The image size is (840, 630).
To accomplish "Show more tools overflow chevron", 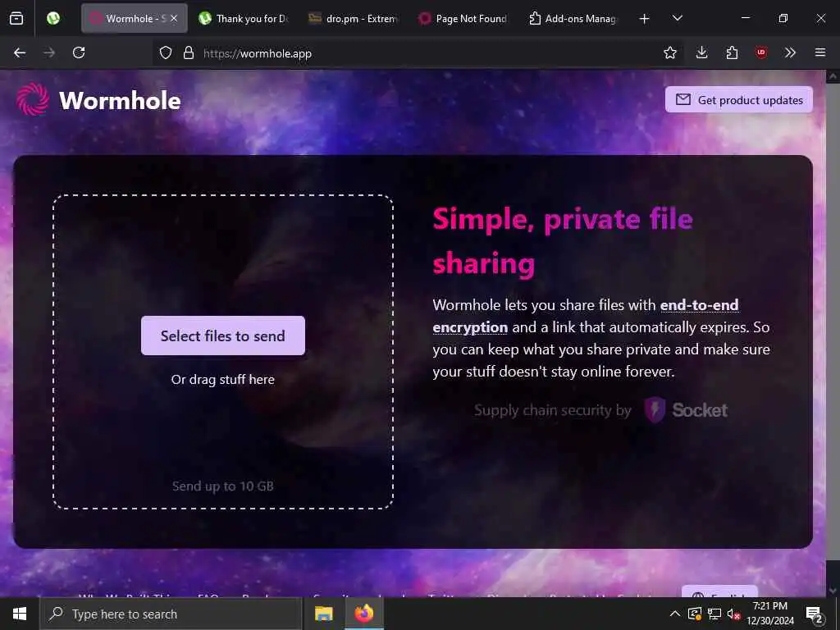I will [x=790, y=53].
